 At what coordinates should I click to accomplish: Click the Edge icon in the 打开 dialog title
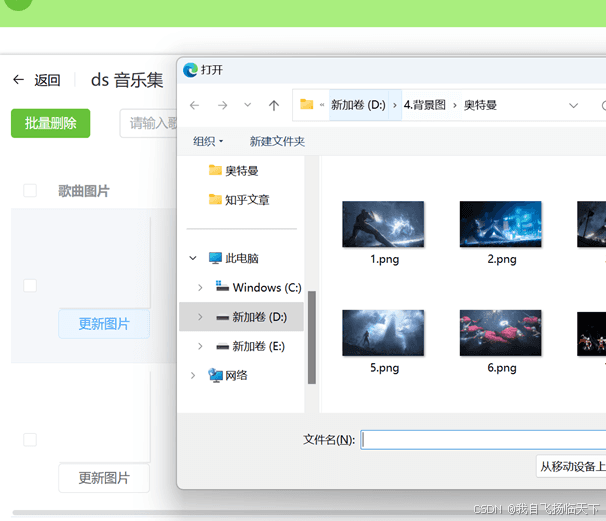190,70
